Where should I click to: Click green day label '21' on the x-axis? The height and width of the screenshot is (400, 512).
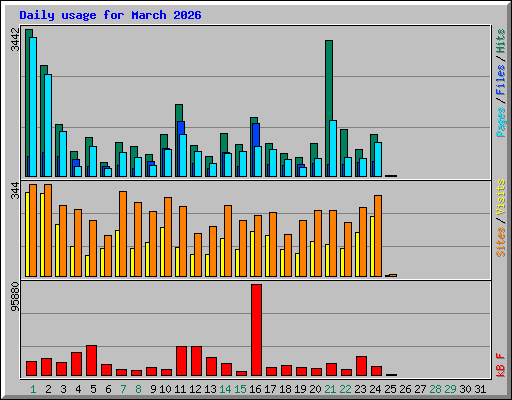(330, 389)
